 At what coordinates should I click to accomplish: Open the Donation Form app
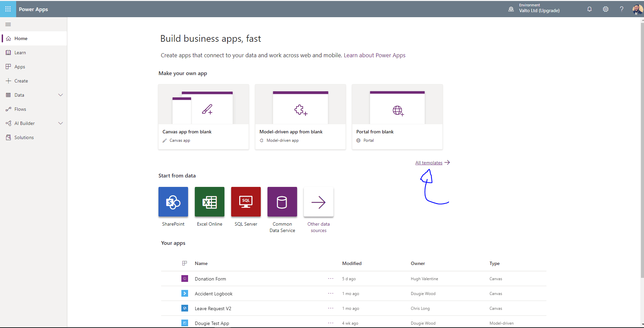point(210,279)
